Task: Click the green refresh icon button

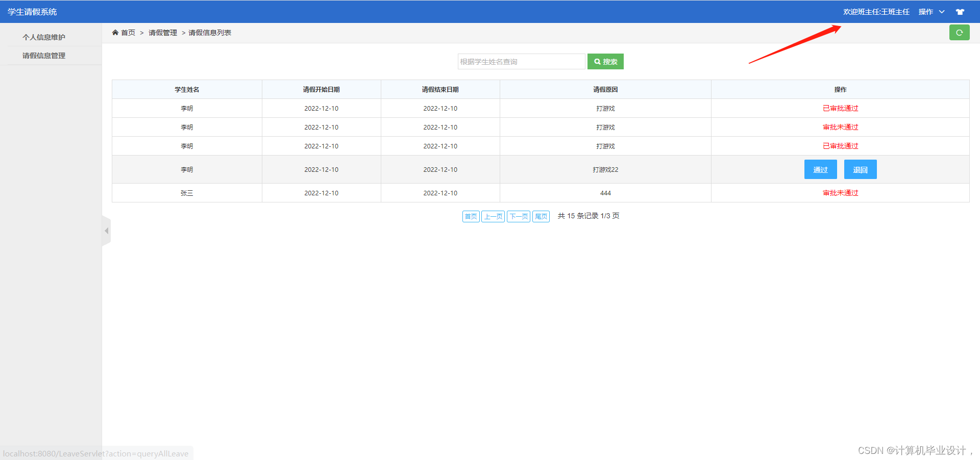Action: point(959,33)
